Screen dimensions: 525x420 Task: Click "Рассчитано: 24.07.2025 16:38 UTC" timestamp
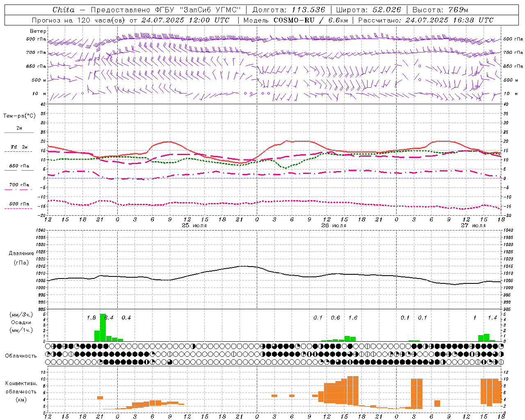click(x=426, y=20)
